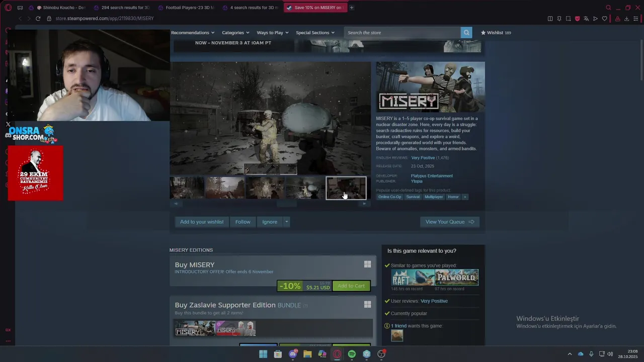Switch to 294 search results tab
644x362 pixels.
pyautogui.click(x=121, y=8)
